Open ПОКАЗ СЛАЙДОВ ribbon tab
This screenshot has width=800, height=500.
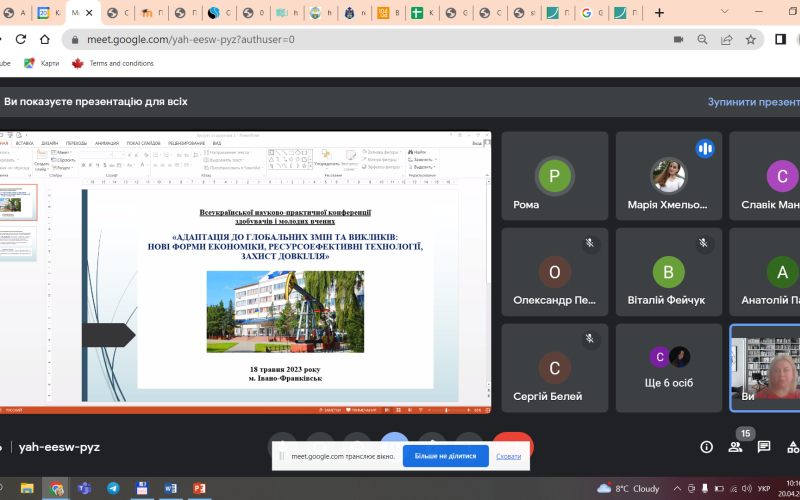click(x=143, y=143)
